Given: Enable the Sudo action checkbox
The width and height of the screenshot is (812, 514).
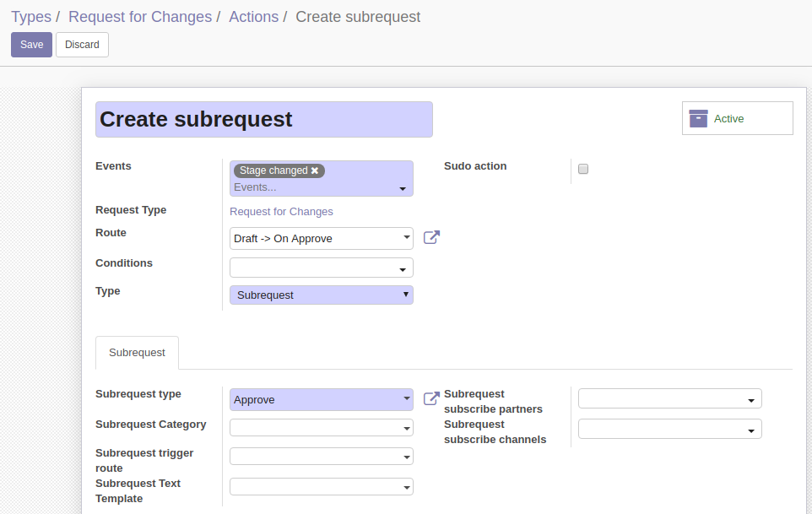Looking at the screenshot, I should [583, 169].
